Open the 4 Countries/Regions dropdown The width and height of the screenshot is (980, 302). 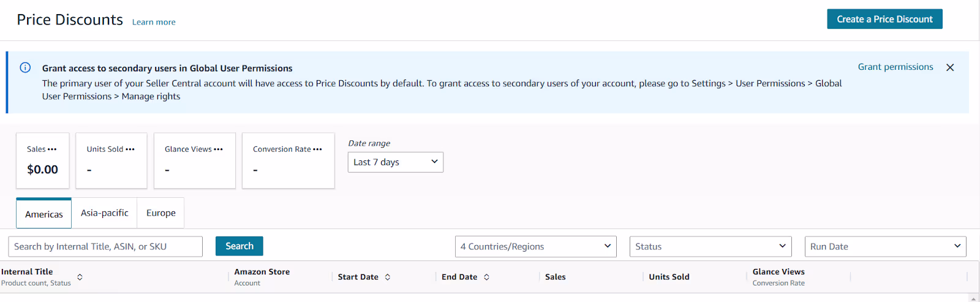pos(536,246)
